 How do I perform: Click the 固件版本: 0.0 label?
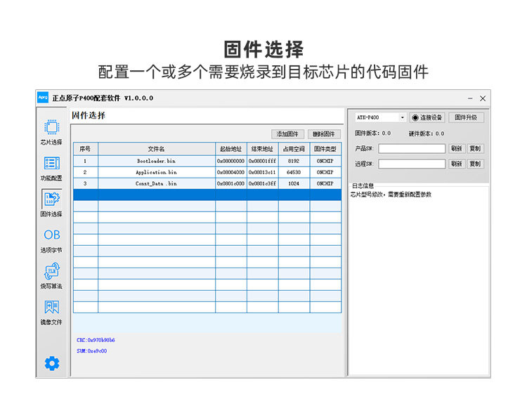point(372,133)
